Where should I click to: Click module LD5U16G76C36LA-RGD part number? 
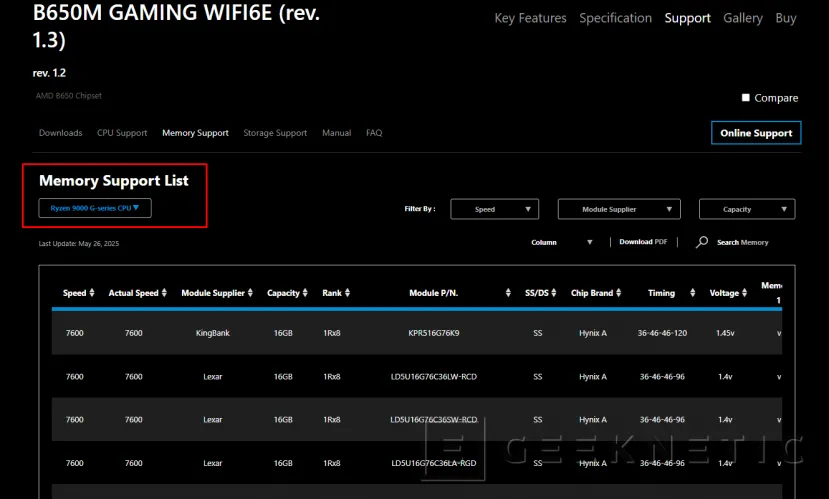coord(434,463)
